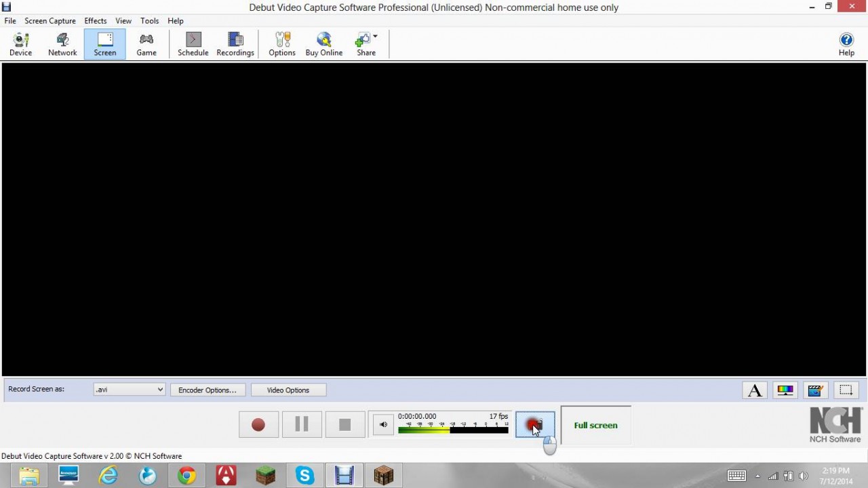Open the color effects settings
Viewport: 868px width, 488px height.
(785, 390)
